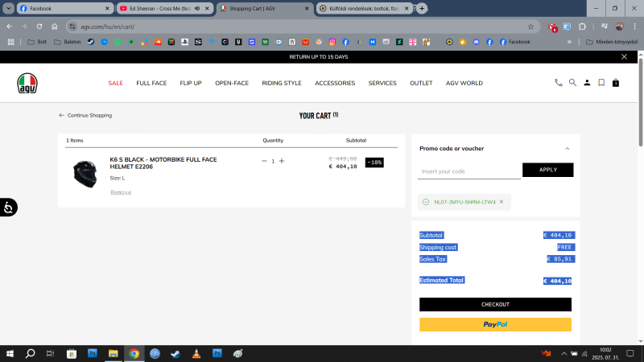This screenshot has height=362, width=644.
Task: Open the RIDING STYLE menu
Action: (x=282, y=83)
